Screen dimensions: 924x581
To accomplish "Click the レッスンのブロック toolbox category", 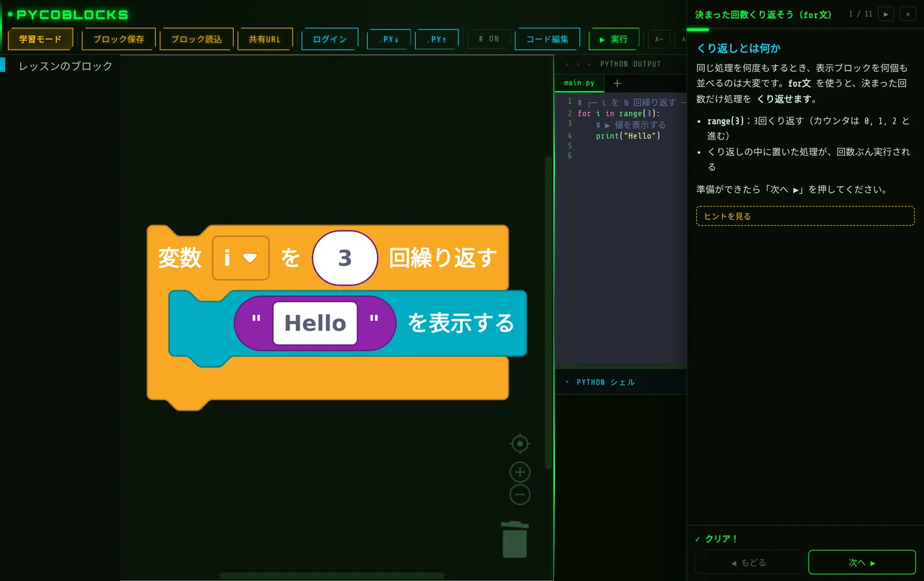I will pos(65,66).
